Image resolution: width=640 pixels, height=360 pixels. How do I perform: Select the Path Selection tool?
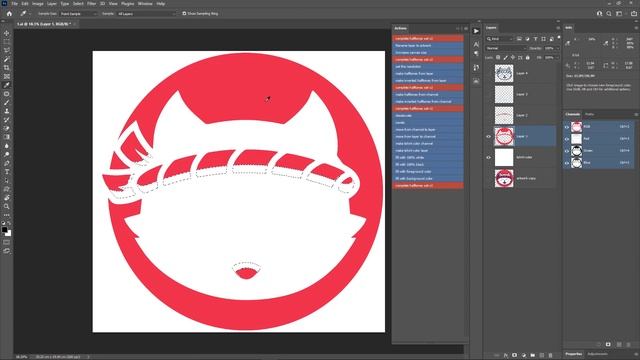pos(7,180)
